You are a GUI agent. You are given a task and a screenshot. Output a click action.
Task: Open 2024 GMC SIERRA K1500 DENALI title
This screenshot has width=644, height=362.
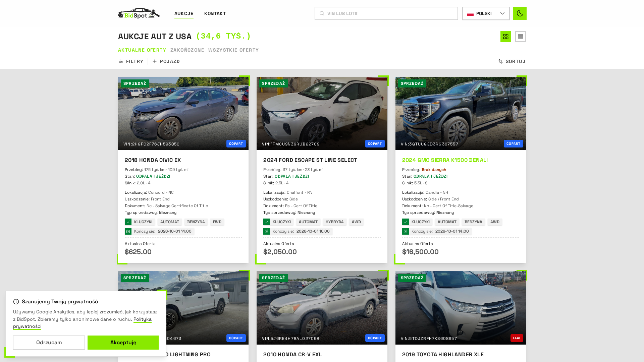point(445,160)
